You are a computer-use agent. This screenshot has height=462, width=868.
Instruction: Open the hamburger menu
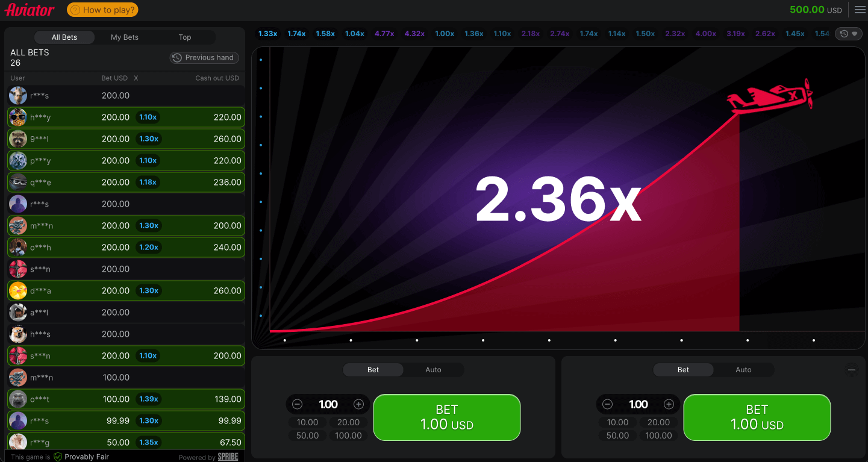(860, 10)
